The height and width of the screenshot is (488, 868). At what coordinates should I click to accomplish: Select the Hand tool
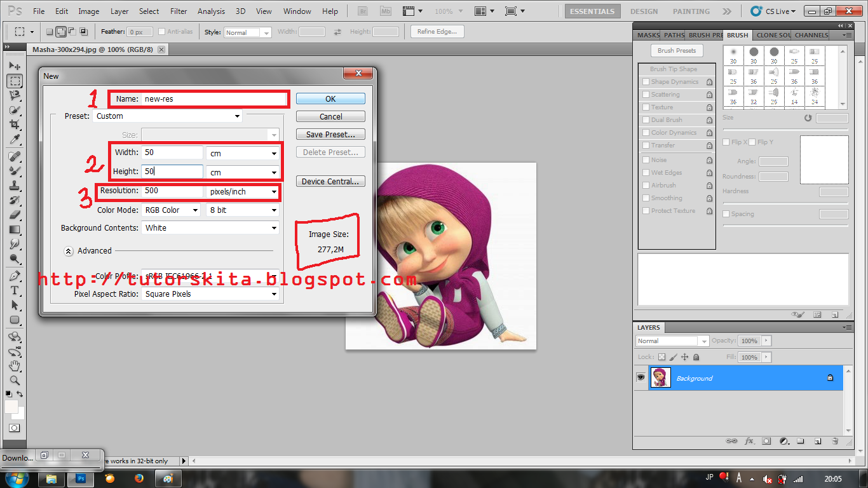(15, 365)
